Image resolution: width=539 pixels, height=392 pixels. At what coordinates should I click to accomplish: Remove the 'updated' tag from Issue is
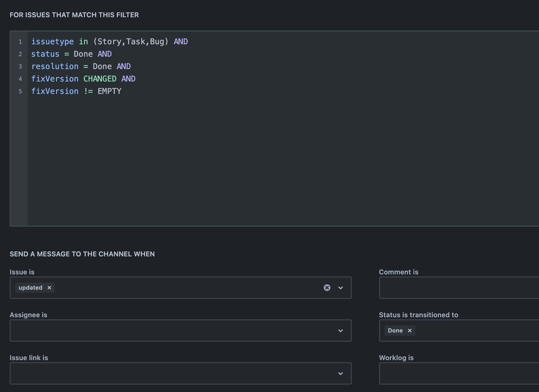49,288
